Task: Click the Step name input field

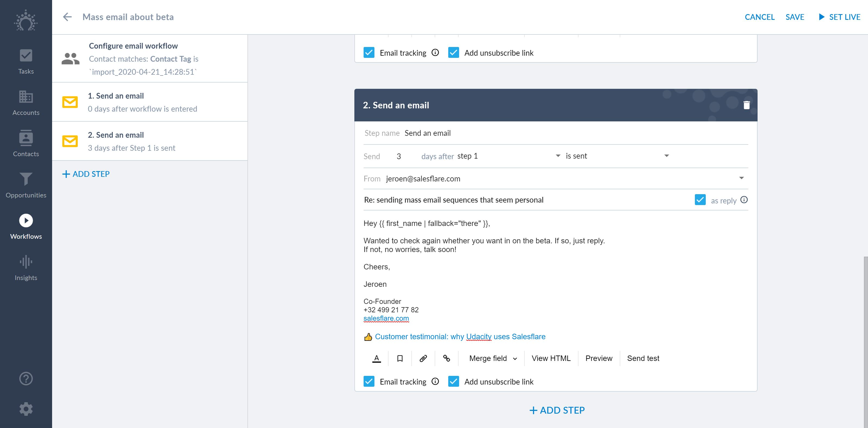Action: click(x=573, y=133)
